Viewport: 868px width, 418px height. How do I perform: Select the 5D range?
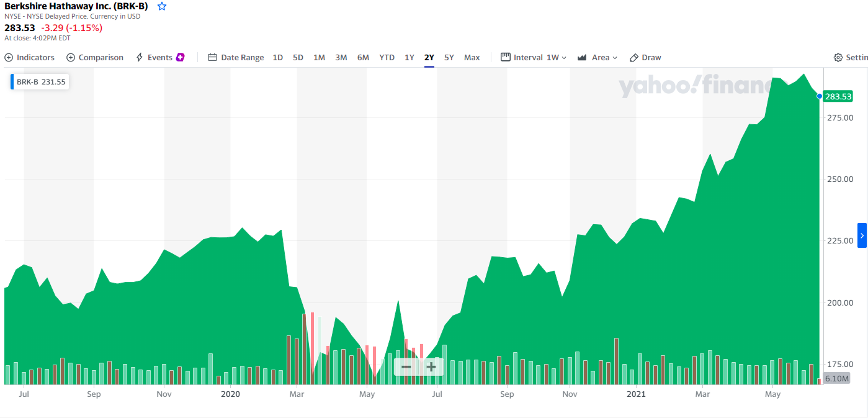pos(298,57)
